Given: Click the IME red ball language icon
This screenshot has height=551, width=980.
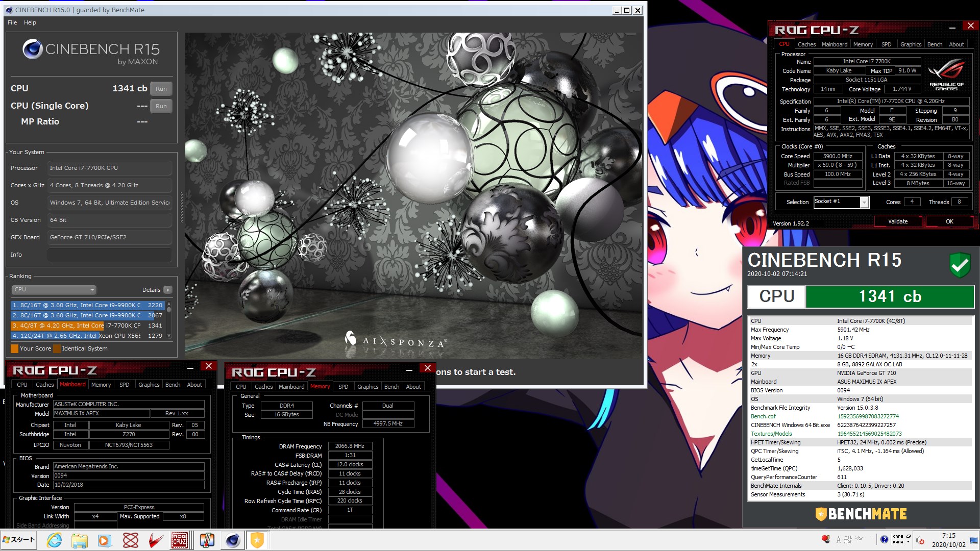Looking at the screenshot, I should [825, 539].
